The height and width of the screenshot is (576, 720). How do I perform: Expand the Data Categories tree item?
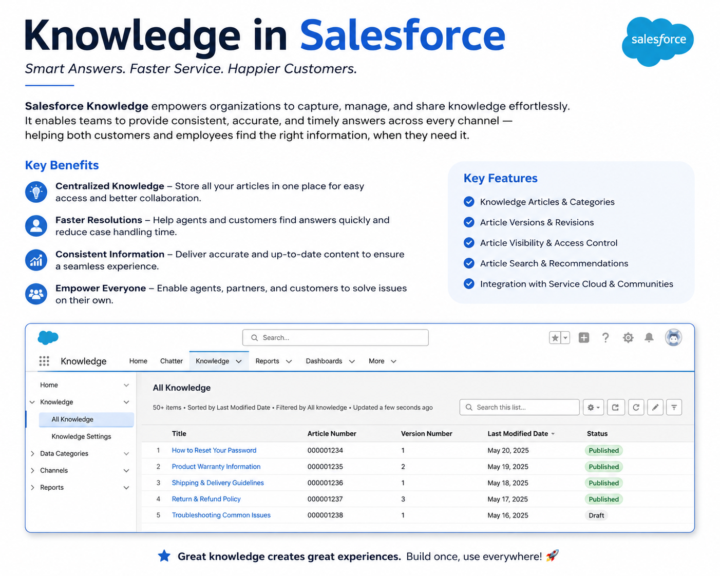click(x=33, y=454)
